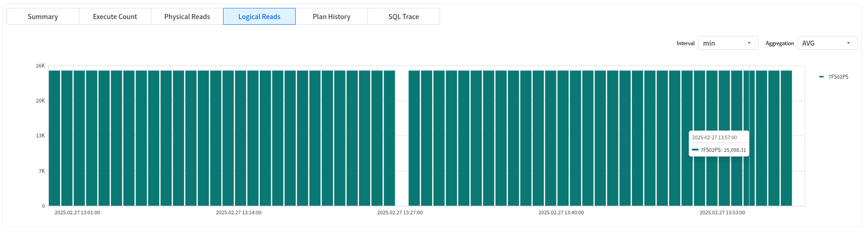Screen dimensions: 868x233
Task: Toggle the 7FS02PS series legend entry
Action: [x=838, y=77]
